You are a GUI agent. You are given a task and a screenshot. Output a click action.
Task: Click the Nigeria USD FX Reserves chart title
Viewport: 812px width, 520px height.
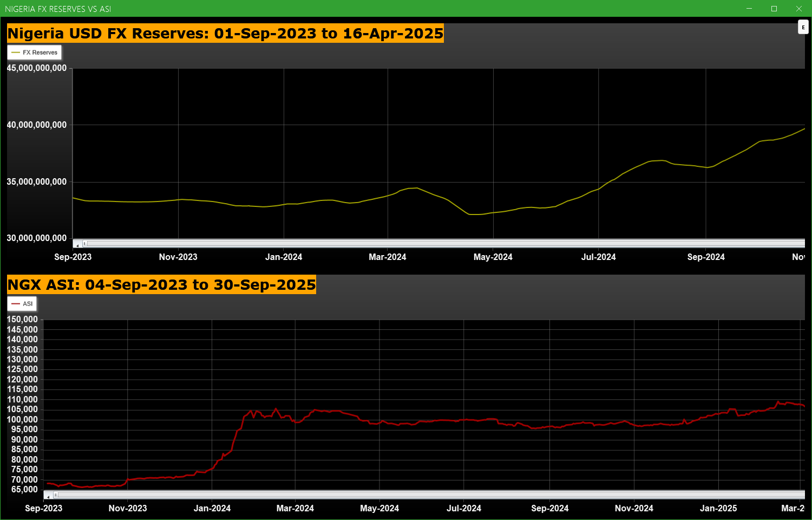point(225,34)
